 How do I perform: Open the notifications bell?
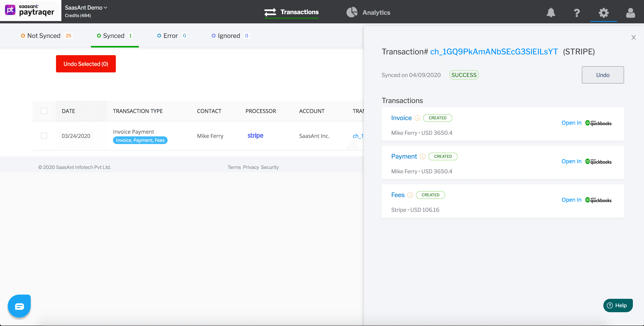[x=551, y=12]
